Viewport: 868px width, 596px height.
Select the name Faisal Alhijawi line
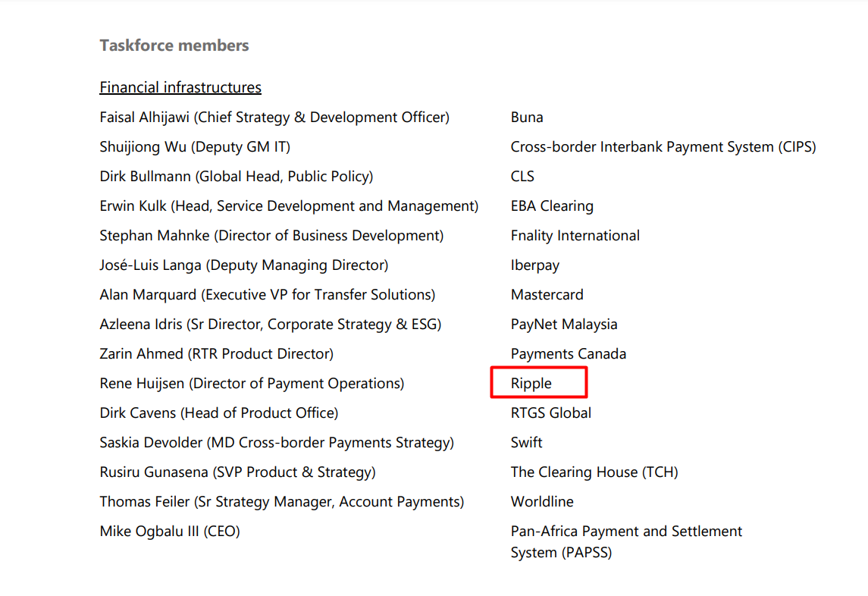[x=274, y=118]
